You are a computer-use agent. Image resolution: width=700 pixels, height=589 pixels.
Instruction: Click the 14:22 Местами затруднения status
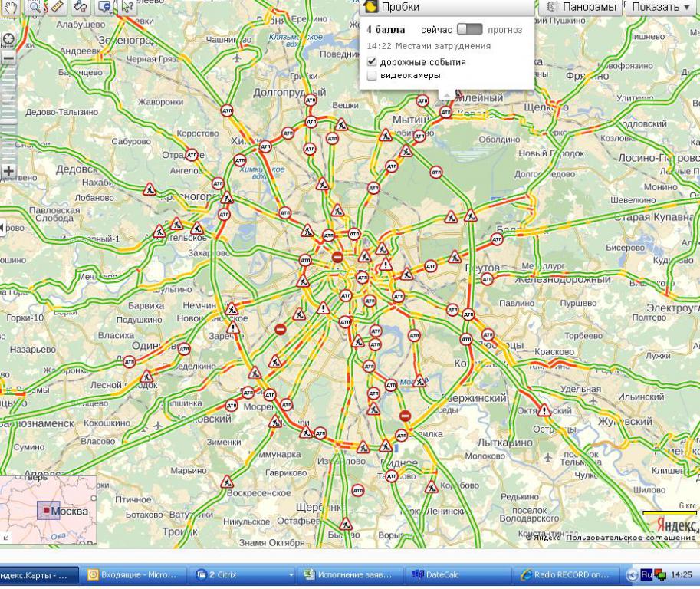(429, 46)
